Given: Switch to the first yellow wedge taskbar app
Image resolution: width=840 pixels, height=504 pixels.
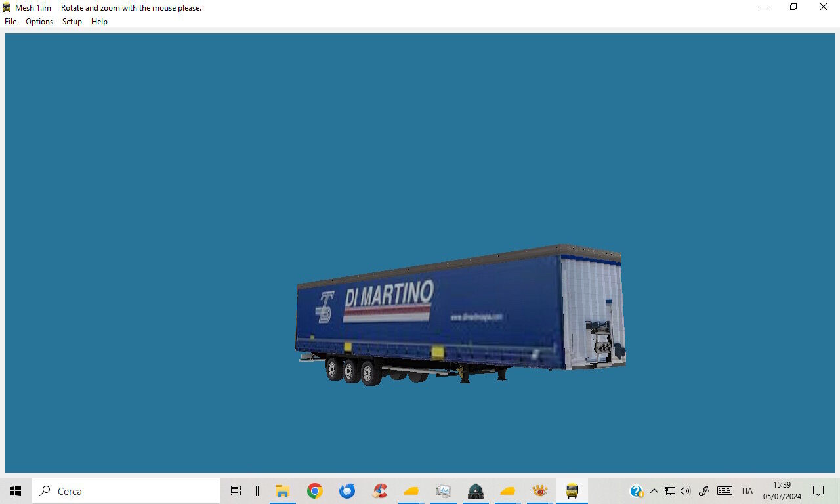Looking at the screenshot, I should (411, 491).
